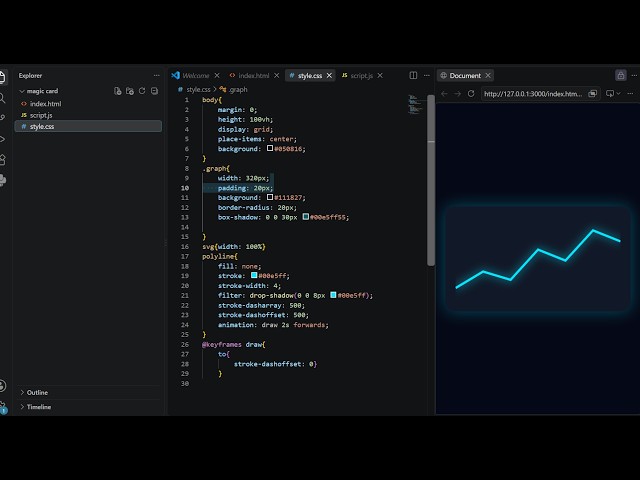Click the code minimap
Viewport: 640px width, 480px height.
416,104
